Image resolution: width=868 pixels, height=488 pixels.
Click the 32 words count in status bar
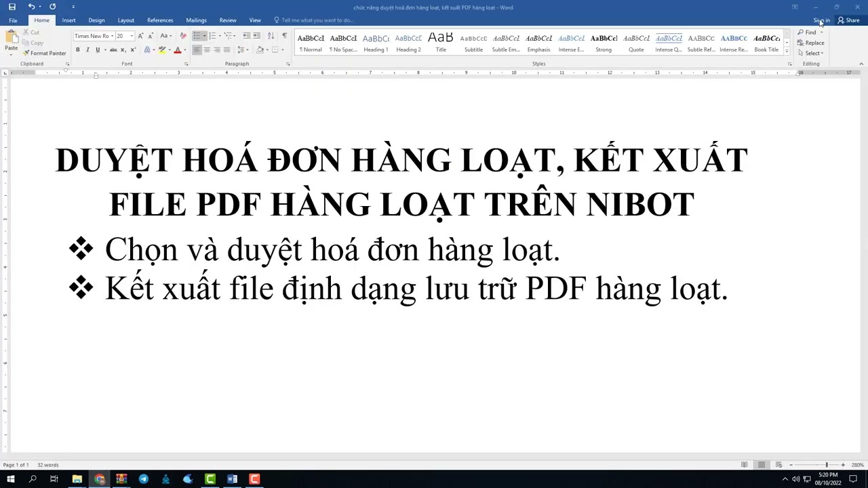click(48, 465)
